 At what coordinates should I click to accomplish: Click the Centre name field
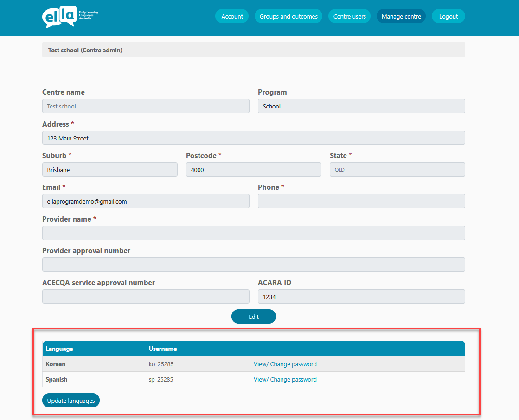(146, 106)
